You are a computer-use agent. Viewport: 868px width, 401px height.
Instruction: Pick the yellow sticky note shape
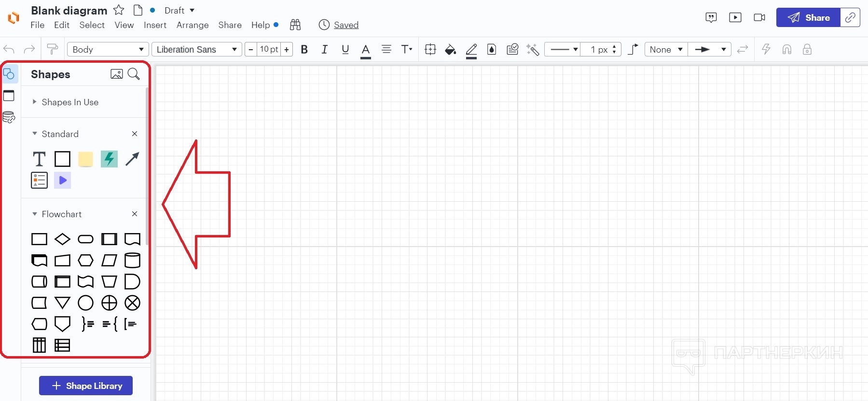(85, 159)
